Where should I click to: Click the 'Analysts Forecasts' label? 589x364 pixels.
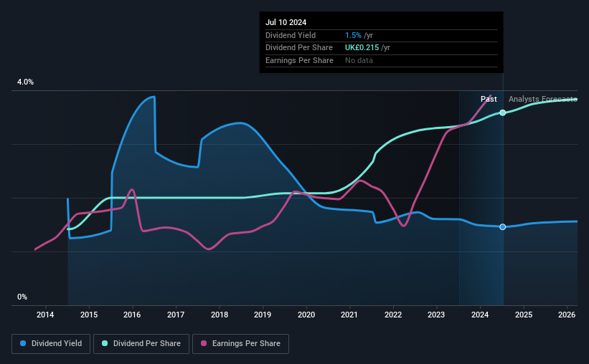543,99
